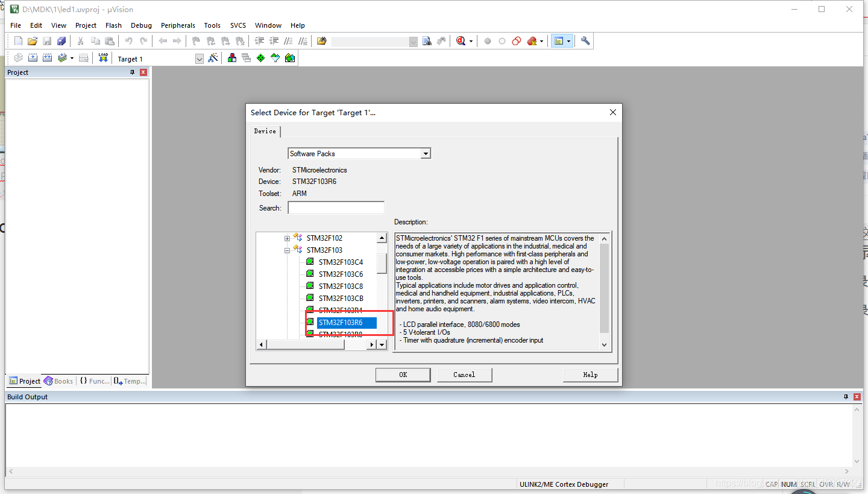868x494 pixels.
Task: Click the Undo toolbar icon
Action: 128,41
